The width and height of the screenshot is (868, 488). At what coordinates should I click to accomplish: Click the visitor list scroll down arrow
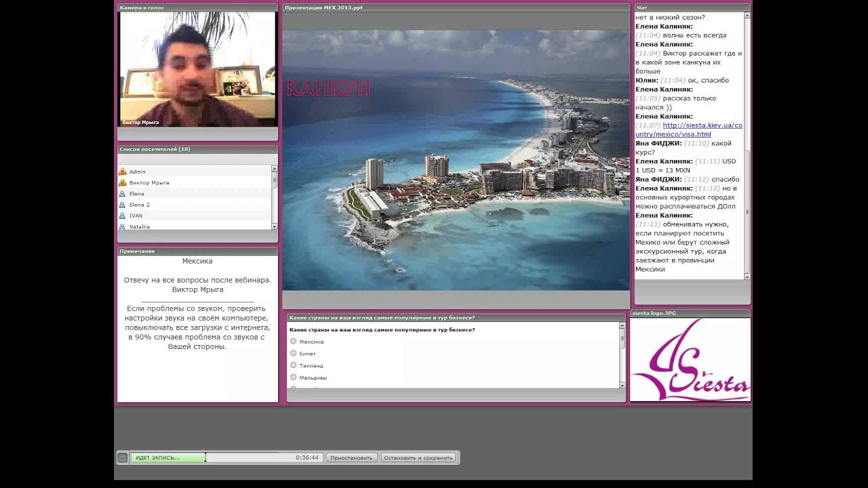(275, 226)
